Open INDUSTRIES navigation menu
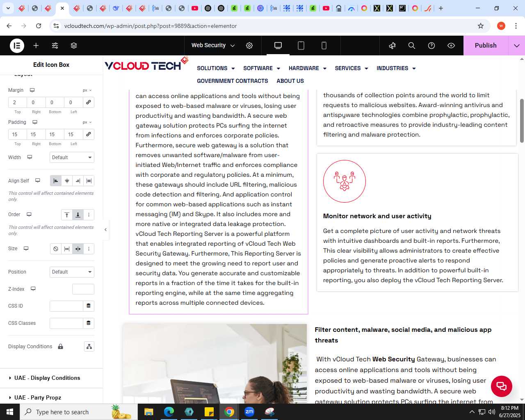Screen dimensions: 525x420 click(x=396, y=68)
